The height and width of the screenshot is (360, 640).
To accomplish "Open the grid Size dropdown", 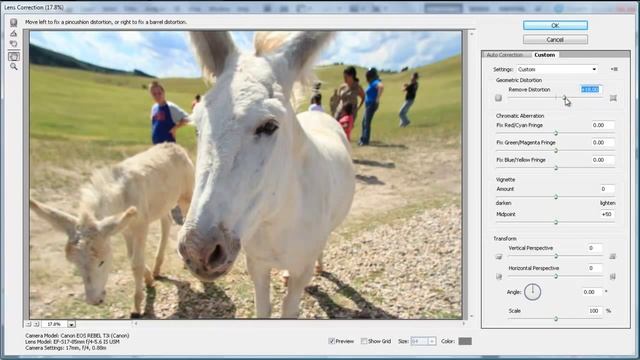I will [x=423, y=341].
